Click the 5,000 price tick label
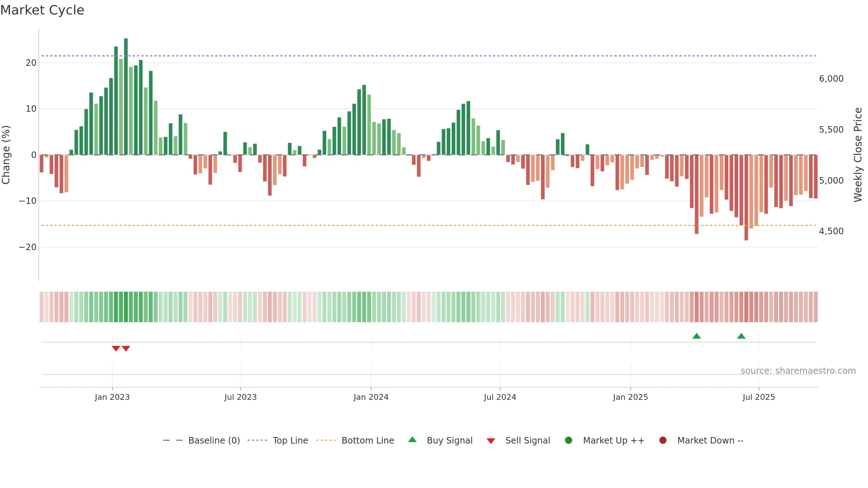This screenshot has width=868, height=488. pyautogui.click(x=831, y=180)
